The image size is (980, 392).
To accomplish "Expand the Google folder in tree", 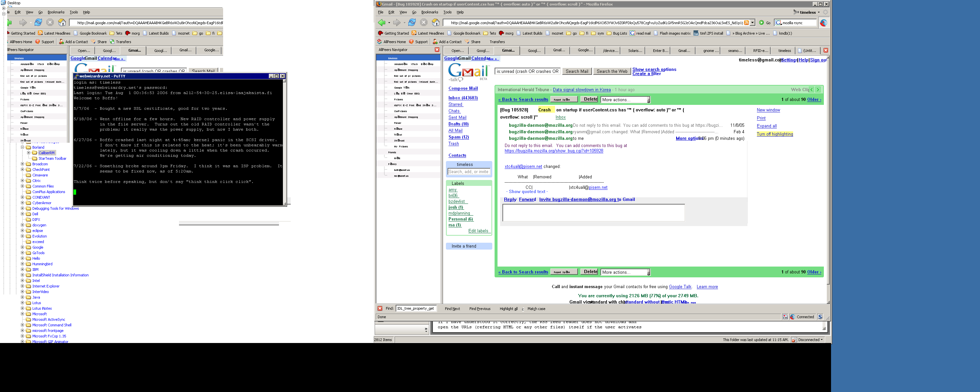I will 23,247.
